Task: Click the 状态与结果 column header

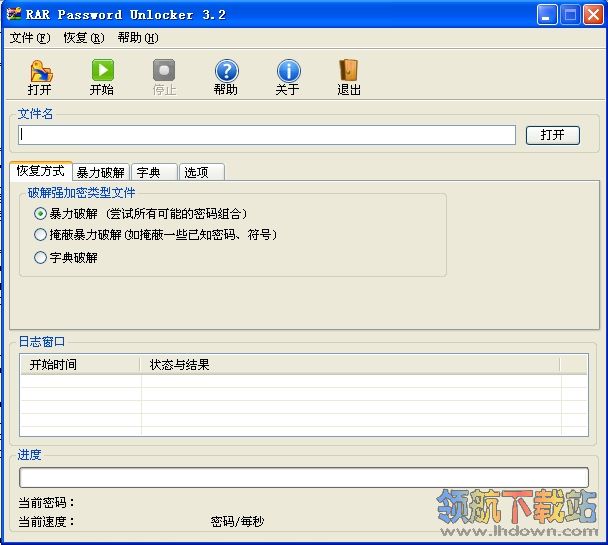Action: pyautogui.click(x=350, y=364)
